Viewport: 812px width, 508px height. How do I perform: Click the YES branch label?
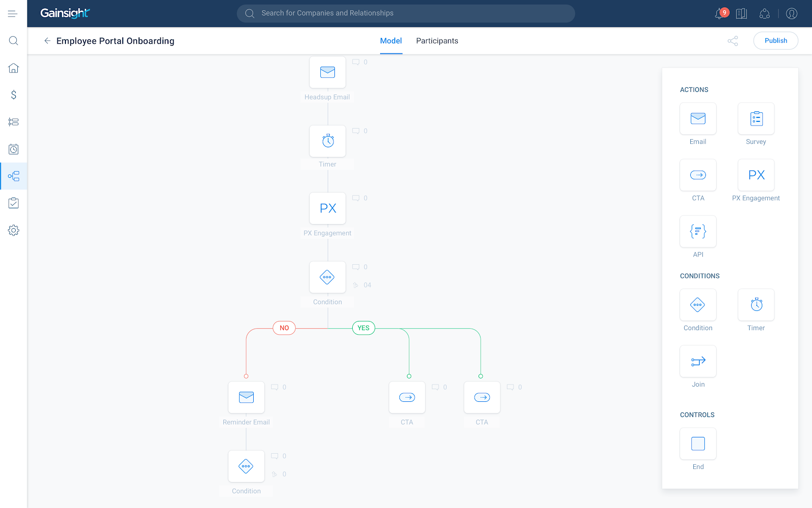tap(363, 328)
